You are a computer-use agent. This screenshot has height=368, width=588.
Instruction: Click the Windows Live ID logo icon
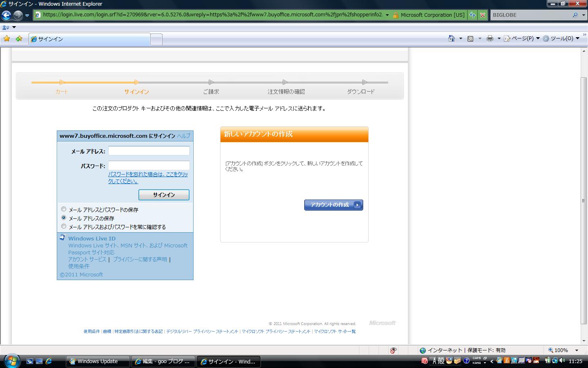tap(62, 238)
